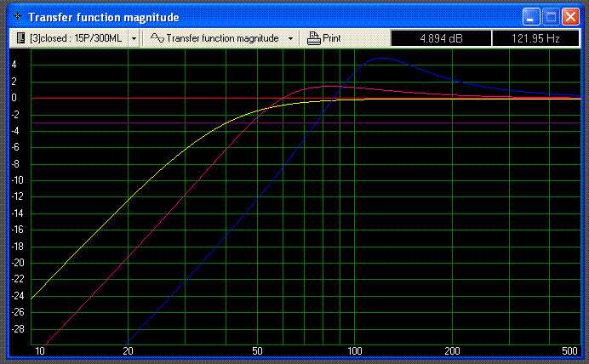Click the 121.95 Hz readout field
The height and width of the screenshot is (364, 589).
coord(535,38)
